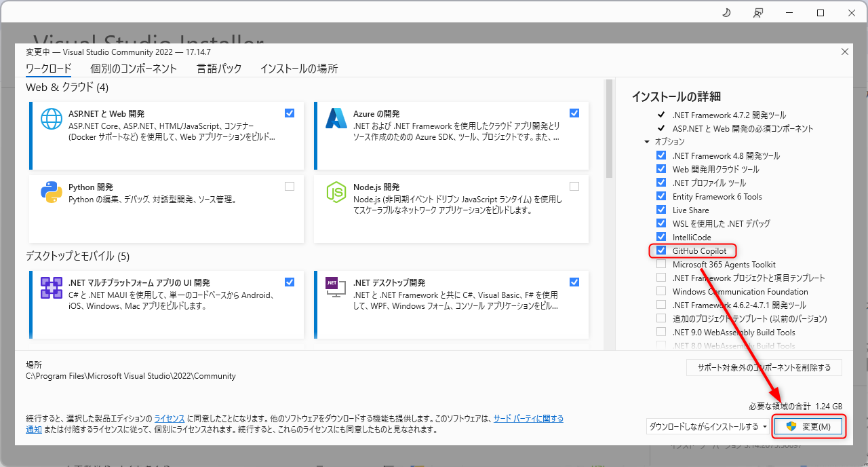This screenshot has height=467, width=868.
Task: Click the .NET デスクトップ開発 monitor icon
Action: (x=336, y=287)
